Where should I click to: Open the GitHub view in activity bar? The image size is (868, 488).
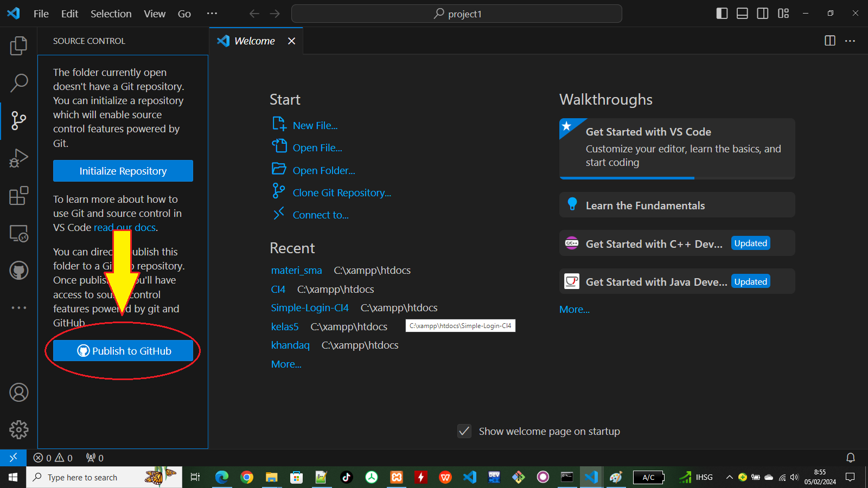point(18,270)
